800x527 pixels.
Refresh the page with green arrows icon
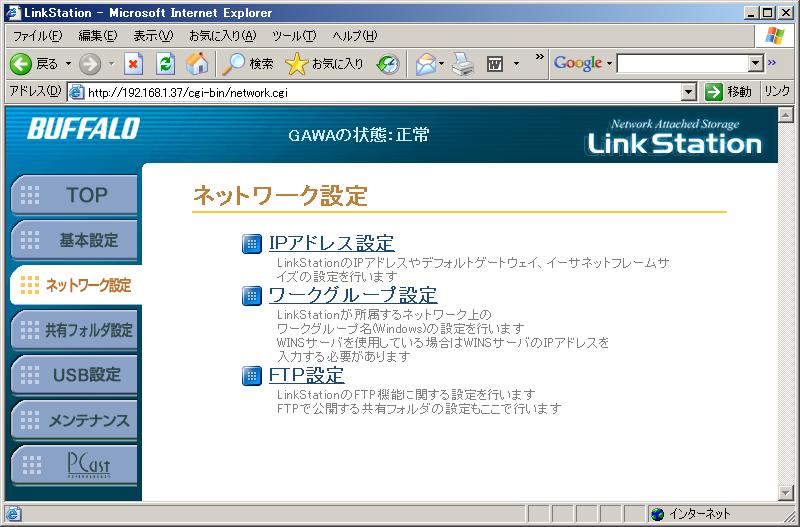coord(165,64)
